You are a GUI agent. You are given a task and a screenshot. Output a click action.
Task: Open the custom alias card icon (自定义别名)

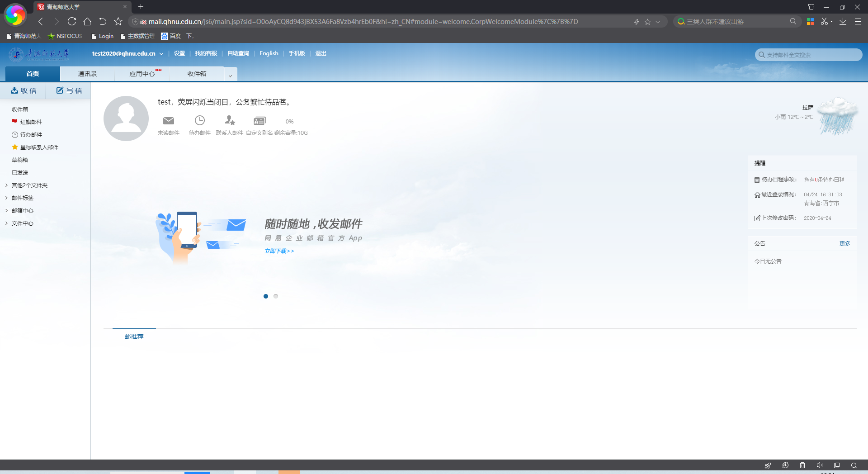[259, 121]
